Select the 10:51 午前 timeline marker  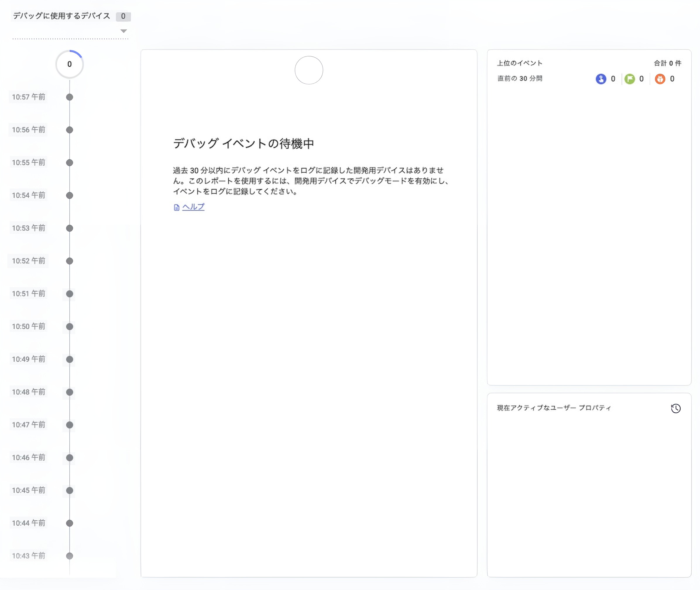tap(70, 294)
